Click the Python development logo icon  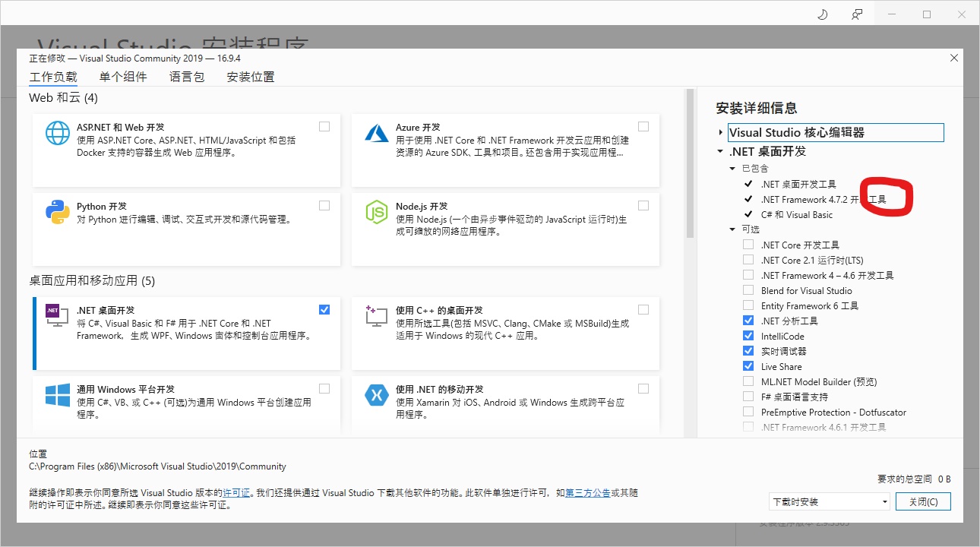pyautogui.click(x=58, y=213)
